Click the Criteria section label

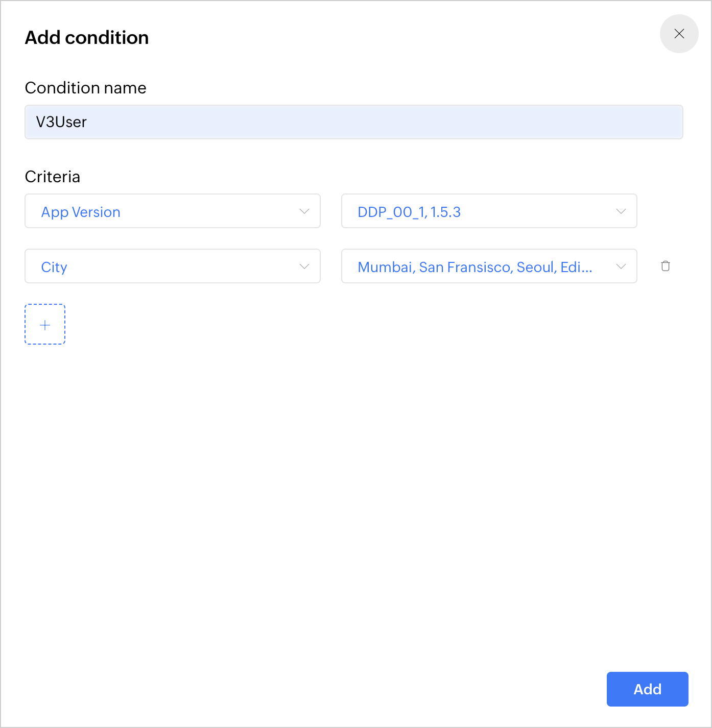[53, 177]
